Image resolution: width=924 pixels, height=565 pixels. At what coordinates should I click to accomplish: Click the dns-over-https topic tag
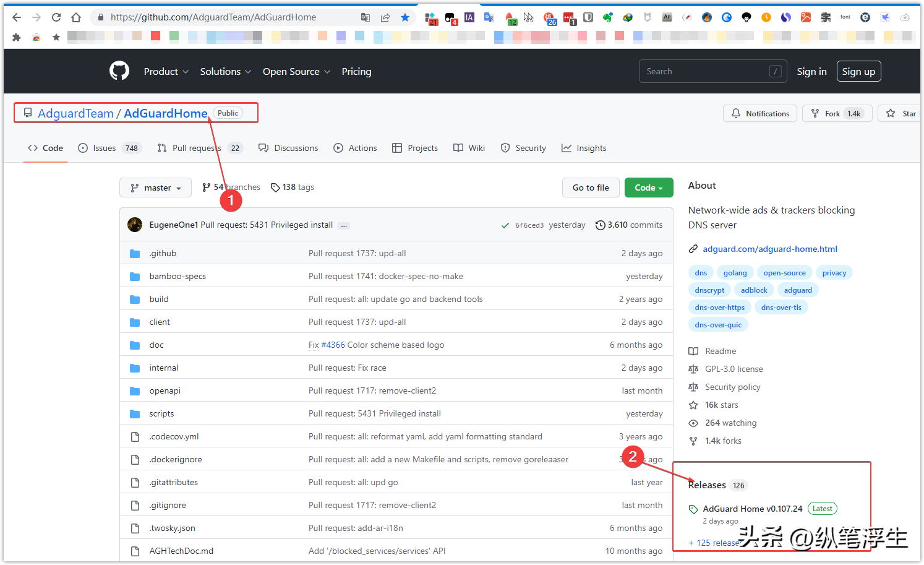pos(719,307)
